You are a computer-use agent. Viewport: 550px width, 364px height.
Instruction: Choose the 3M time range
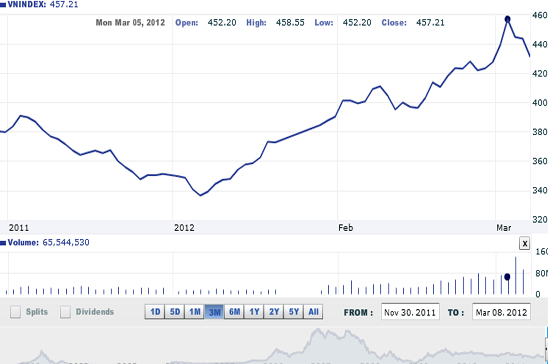[214, 312]
